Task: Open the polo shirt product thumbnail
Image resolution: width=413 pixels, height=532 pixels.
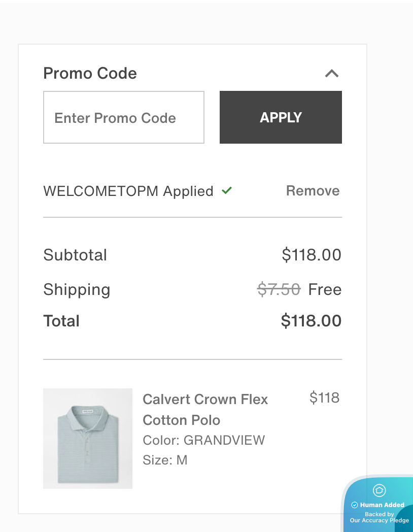Action: pos(88,439)
